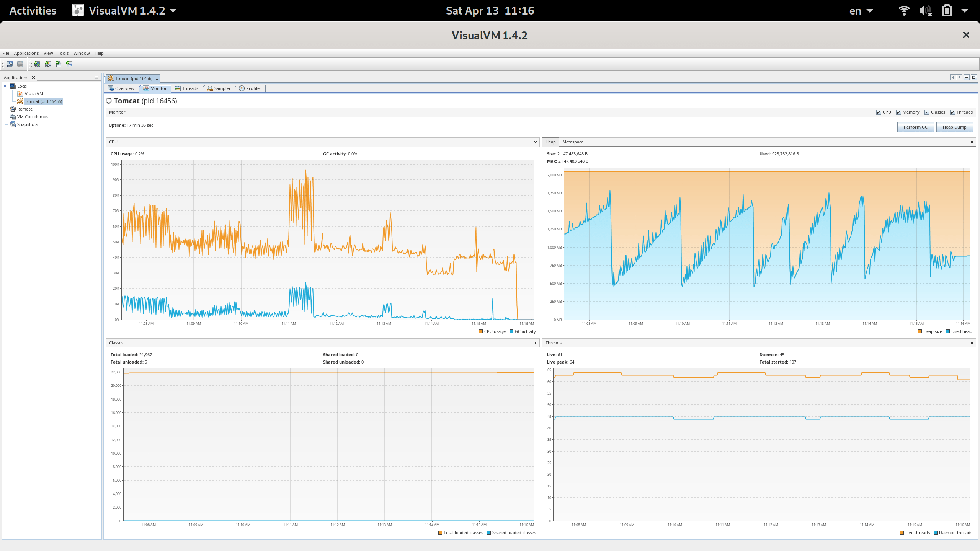Open the en input language dropdown

point(861,11)
